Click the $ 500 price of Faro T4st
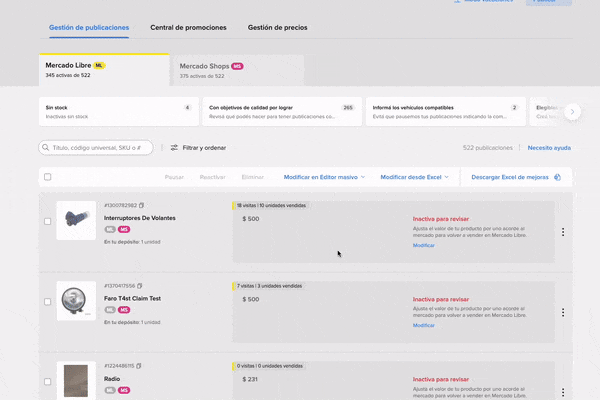Image resolution: width=600 pixels, height=400 pixels. point(251,299)
